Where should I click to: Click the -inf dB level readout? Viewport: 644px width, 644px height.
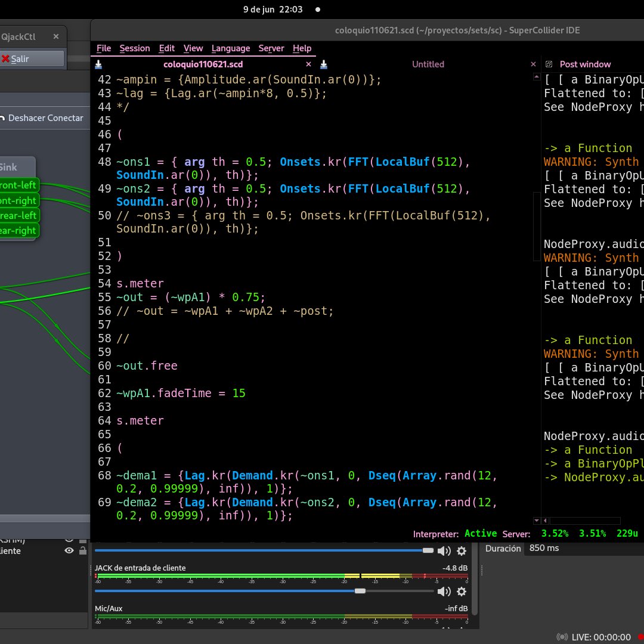tap(456, 609)
